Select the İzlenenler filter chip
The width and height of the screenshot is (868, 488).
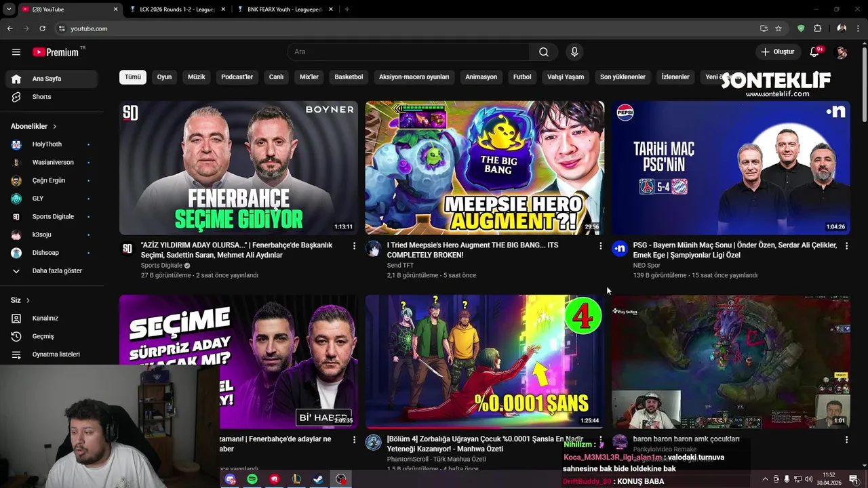pos(675,77)
